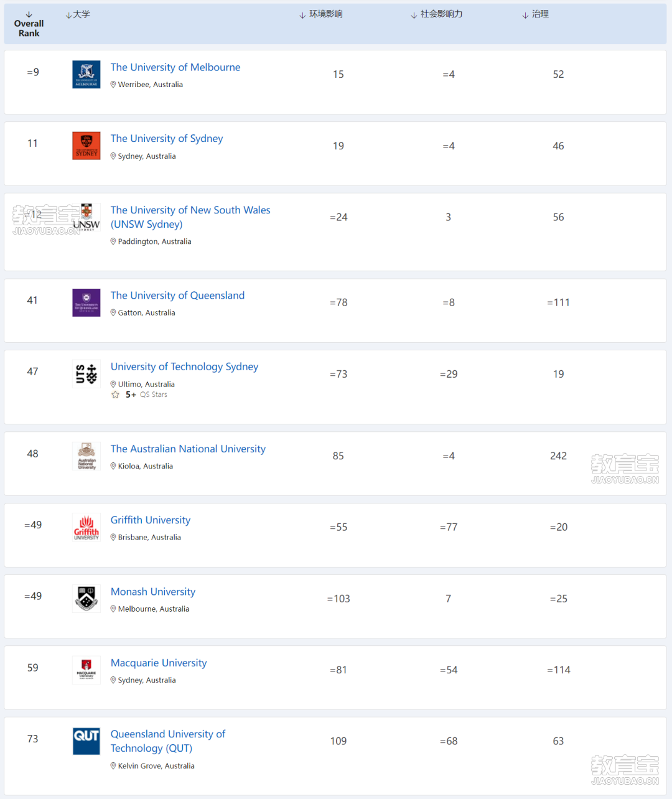Click Griffith governance value =20
Viewport: 672px width, 799px height.
559,527
